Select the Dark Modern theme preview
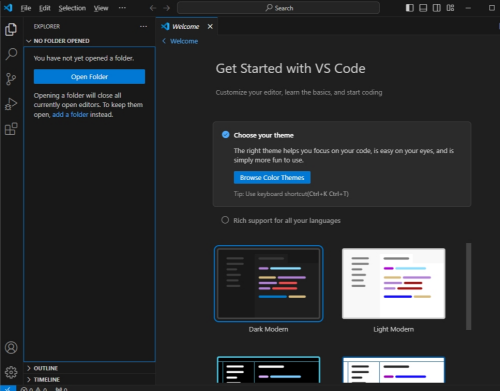The image size is (500, 391). click(x=268, y=283)
